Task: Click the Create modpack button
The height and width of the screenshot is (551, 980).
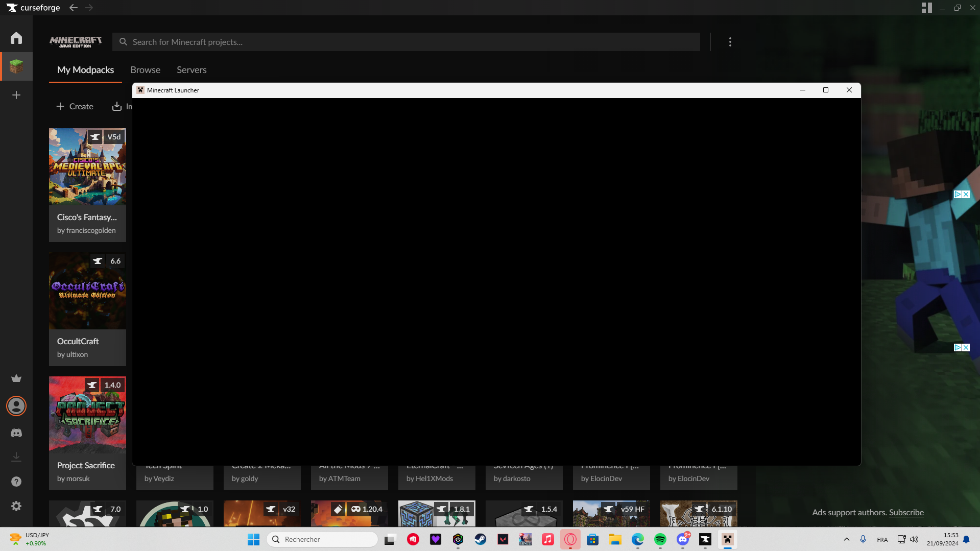Action: click(75, 106)
